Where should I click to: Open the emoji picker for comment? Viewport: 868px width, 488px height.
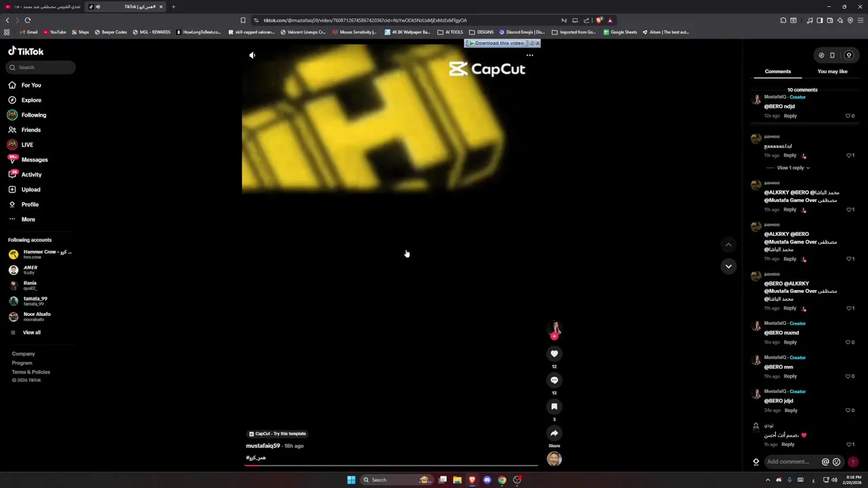(x=836, y=462)
